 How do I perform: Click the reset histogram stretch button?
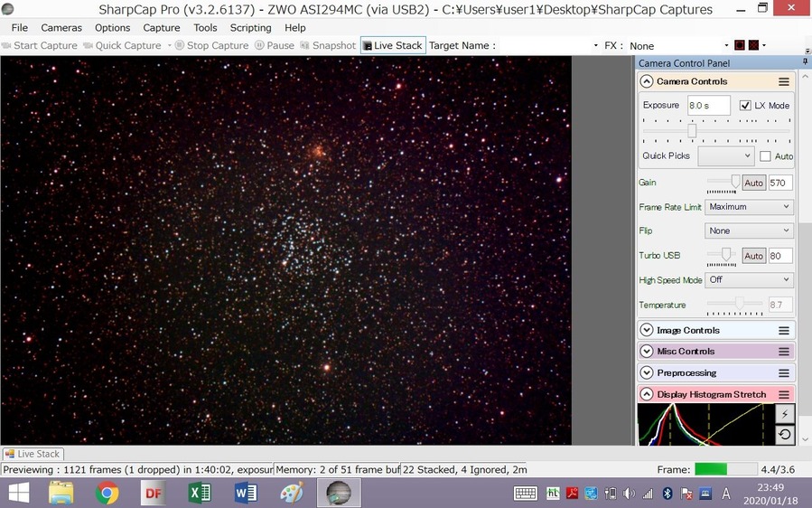(x=785, y=435)
